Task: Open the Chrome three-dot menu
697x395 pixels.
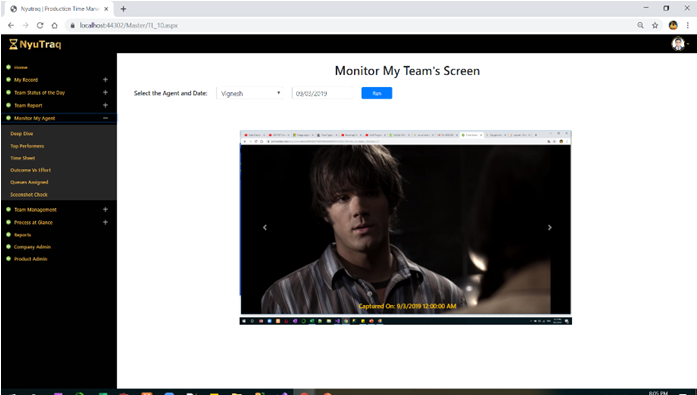Action: tap(688, 25)
